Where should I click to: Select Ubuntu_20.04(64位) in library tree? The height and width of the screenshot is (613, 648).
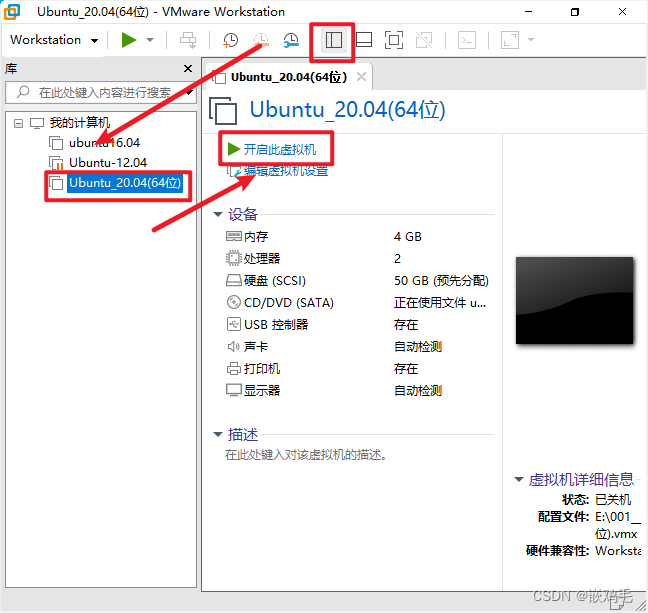tap(124, 183)
